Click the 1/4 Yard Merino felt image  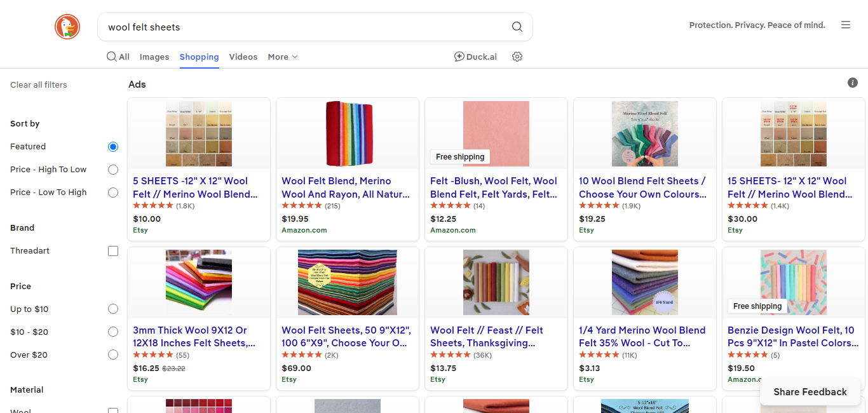click(645, 283)
